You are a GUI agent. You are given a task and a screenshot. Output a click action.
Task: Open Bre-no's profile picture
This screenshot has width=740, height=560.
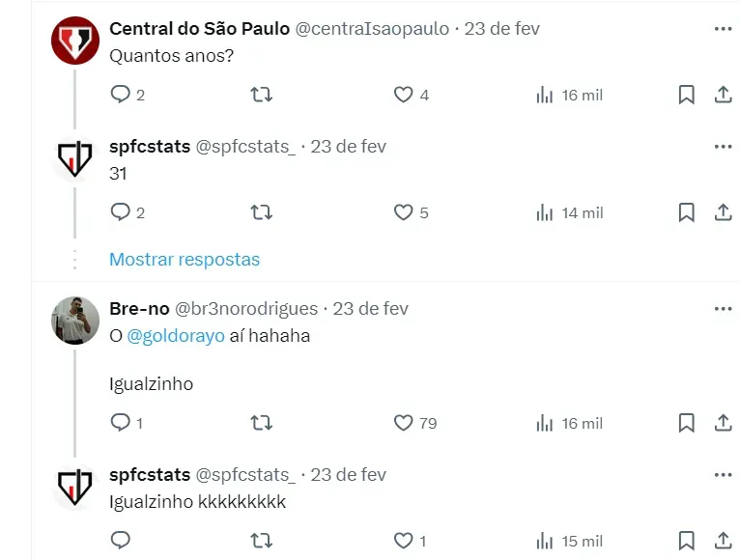click(x=75, y=321)
